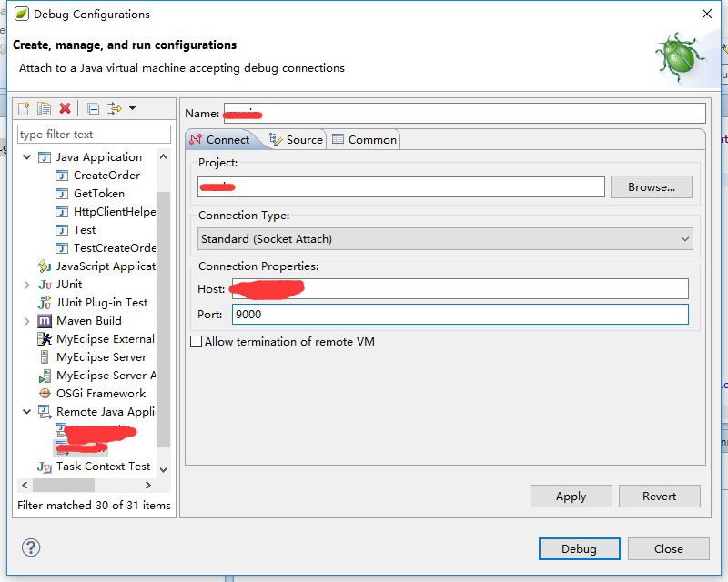Click the configuration tree vertical scrollbar thumb
The image size is (728, 582).
(164, 319)
